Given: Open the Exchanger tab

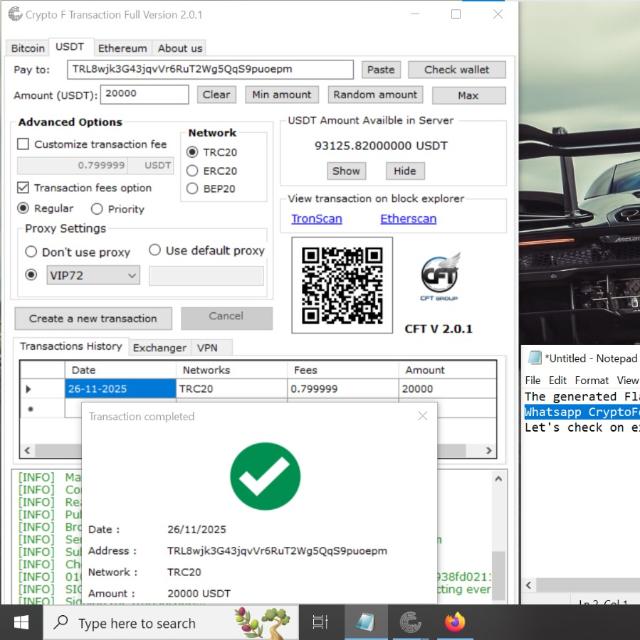Looking at the screenshot, I should [159, 348].
